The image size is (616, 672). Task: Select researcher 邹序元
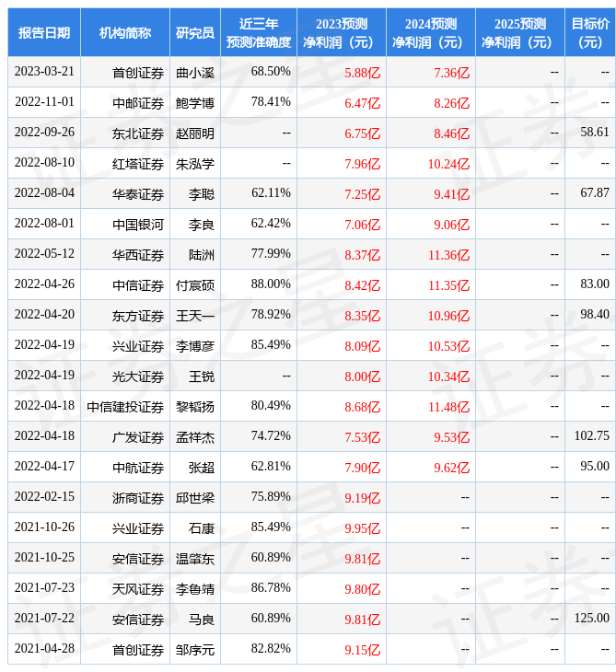coord(195,650)
